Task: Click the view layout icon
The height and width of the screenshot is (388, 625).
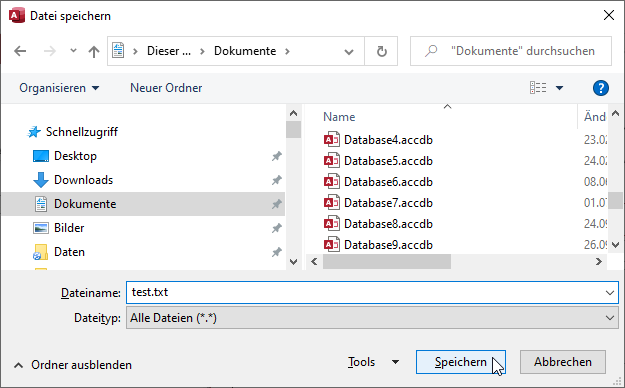Action: pos(538,87)
